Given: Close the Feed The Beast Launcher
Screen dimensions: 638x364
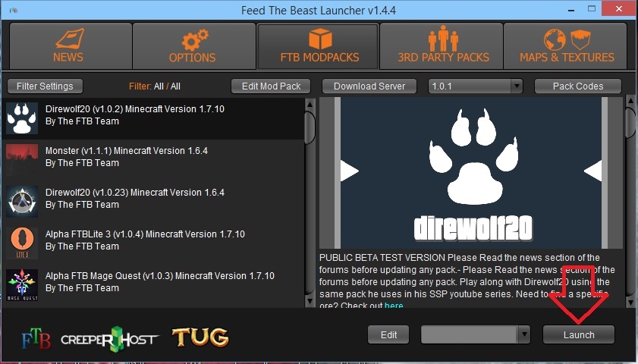Looking at the screenshot, I should tap(619, 8).
